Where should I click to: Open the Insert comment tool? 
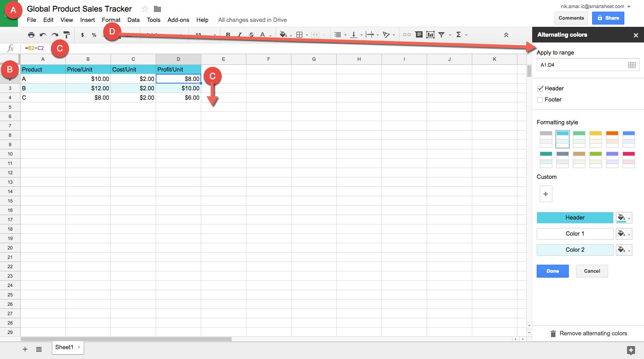coord(419,34)
